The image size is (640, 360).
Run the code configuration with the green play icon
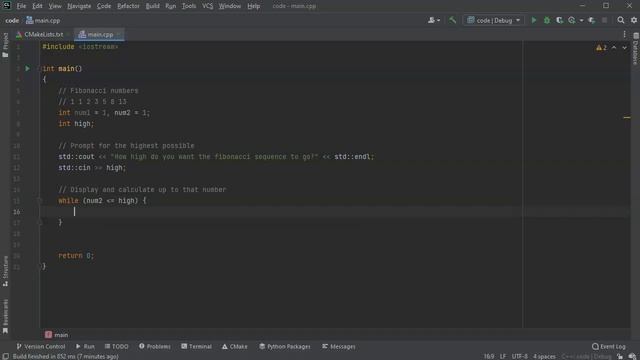coord(533,20)
